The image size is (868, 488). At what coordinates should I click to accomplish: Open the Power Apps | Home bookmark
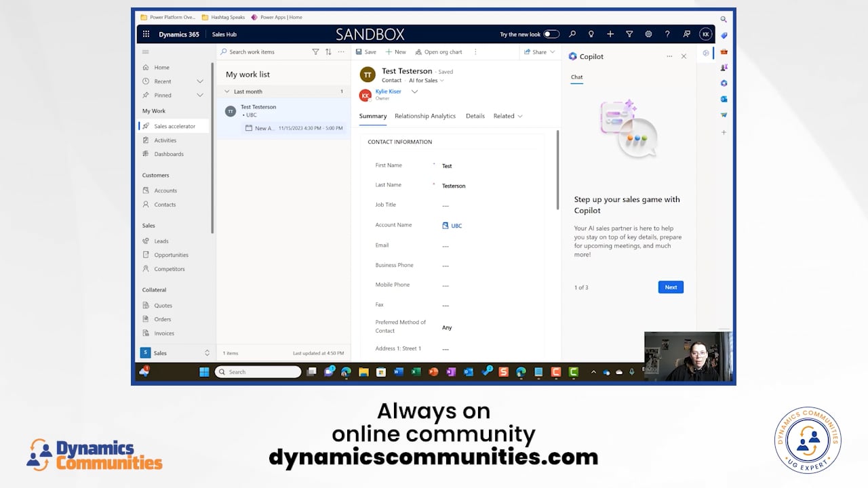pyautogui.click(x=277, y=17)
